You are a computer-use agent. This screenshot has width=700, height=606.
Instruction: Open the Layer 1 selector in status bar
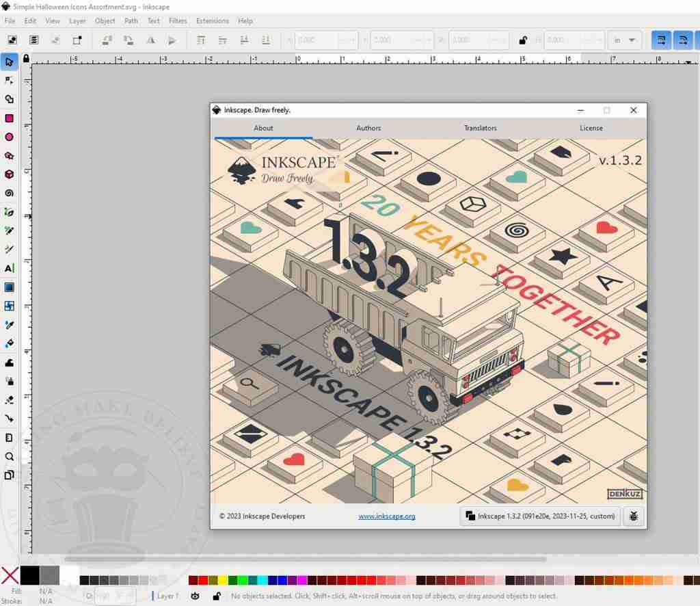(x=167, y=596)
